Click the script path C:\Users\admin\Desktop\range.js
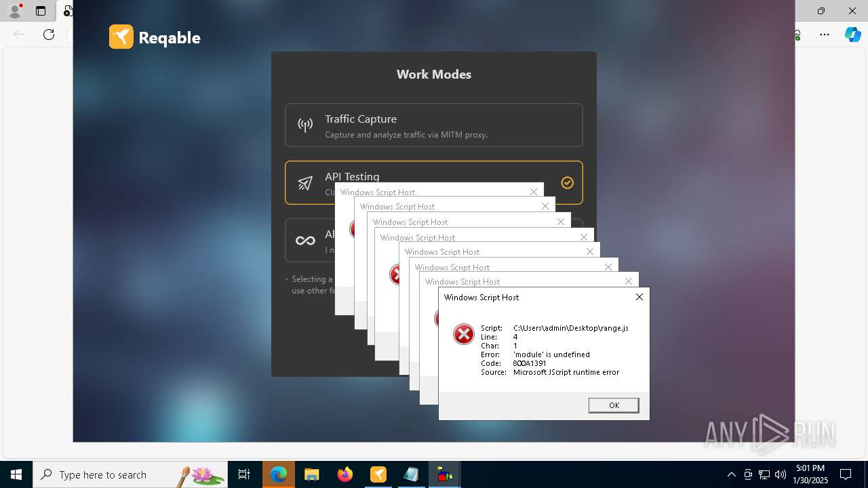 [571, 328]
